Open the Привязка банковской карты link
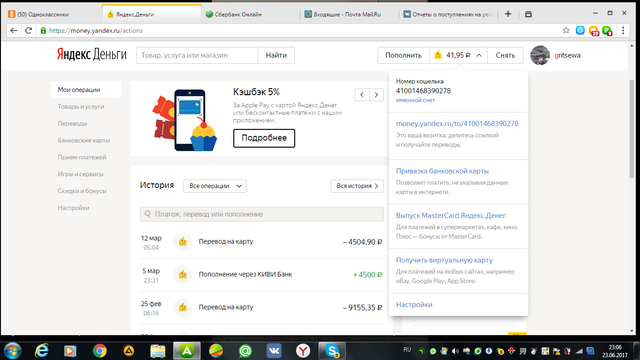The width and height of the screenshot is (640, 360). (x=442, y=171)
